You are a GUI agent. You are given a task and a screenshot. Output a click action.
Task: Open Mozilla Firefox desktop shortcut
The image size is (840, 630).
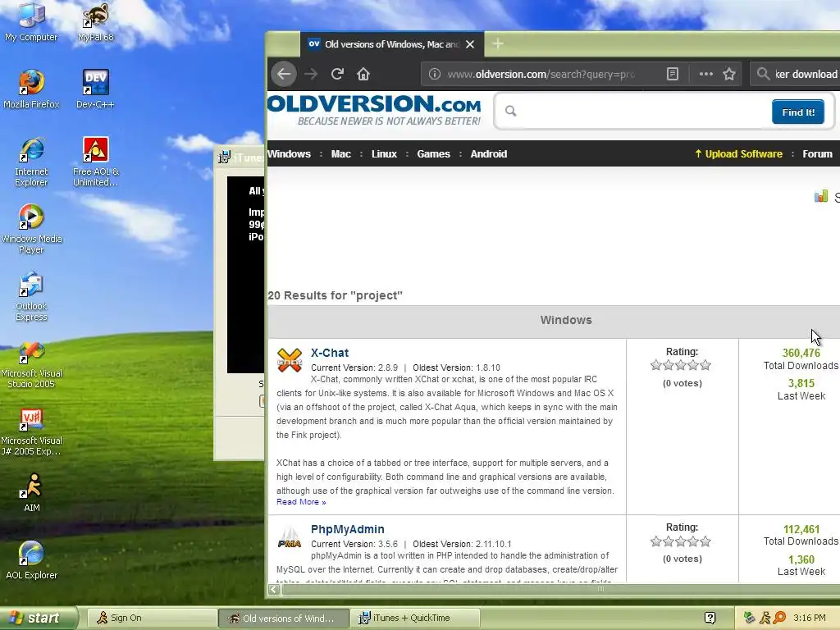[x=31, y=89]
